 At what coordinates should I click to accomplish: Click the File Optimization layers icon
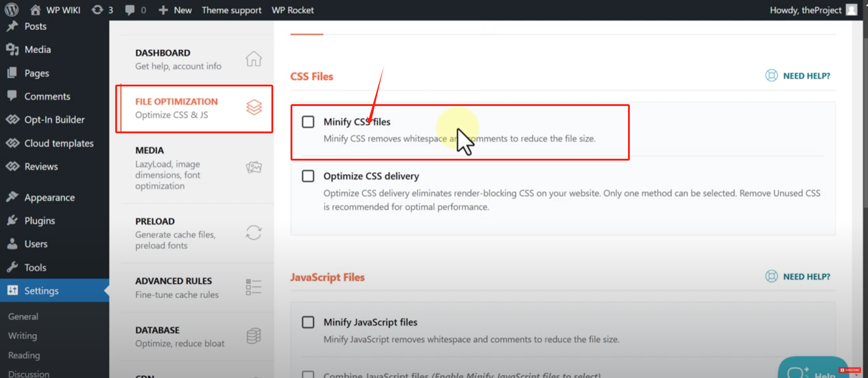[254, 108]
